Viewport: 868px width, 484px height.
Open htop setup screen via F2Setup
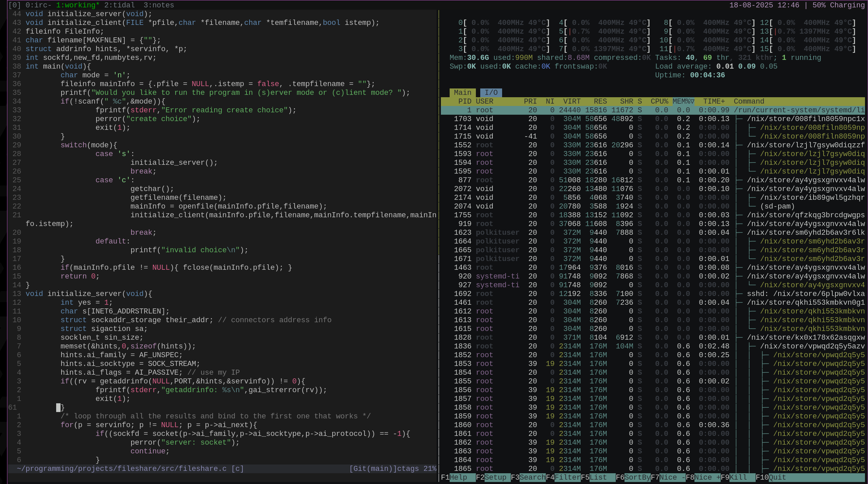pos(494,477)
